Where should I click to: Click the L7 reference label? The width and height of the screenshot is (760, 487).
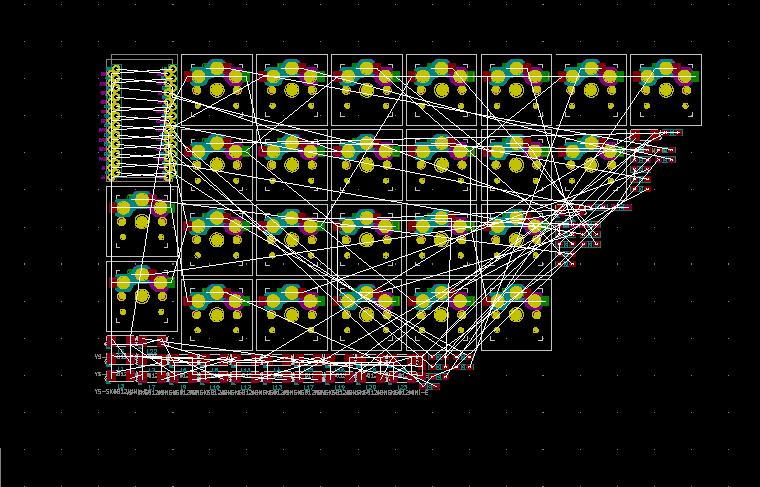pyautogui.click(x=152, y=387)
